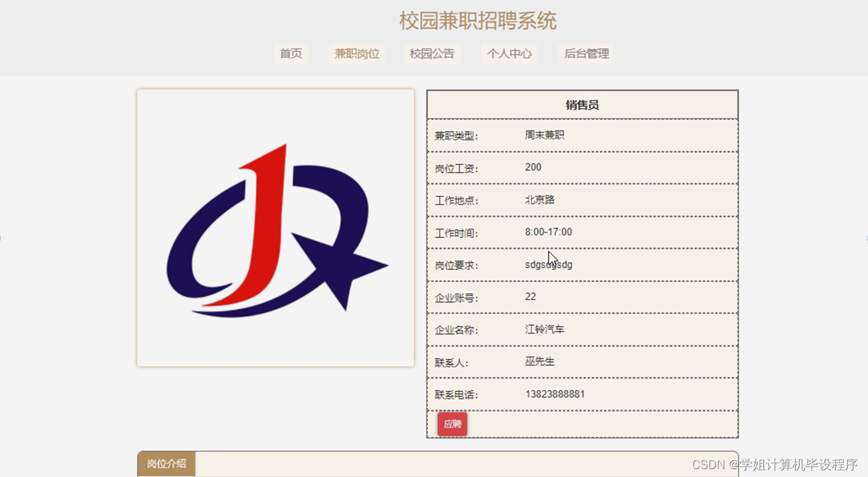Switch to the 岗位介绍 tab

[167, 464]
